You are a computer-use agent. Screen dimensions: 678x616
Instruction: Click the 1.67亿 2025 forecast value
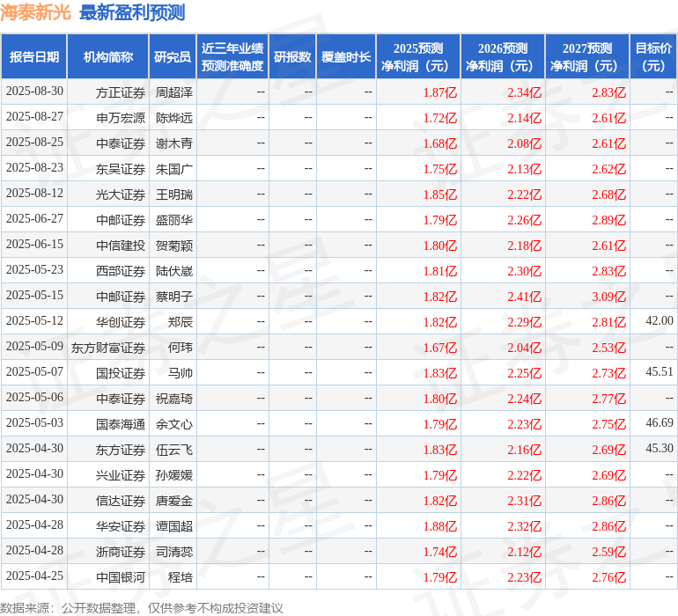coord(439,348)
